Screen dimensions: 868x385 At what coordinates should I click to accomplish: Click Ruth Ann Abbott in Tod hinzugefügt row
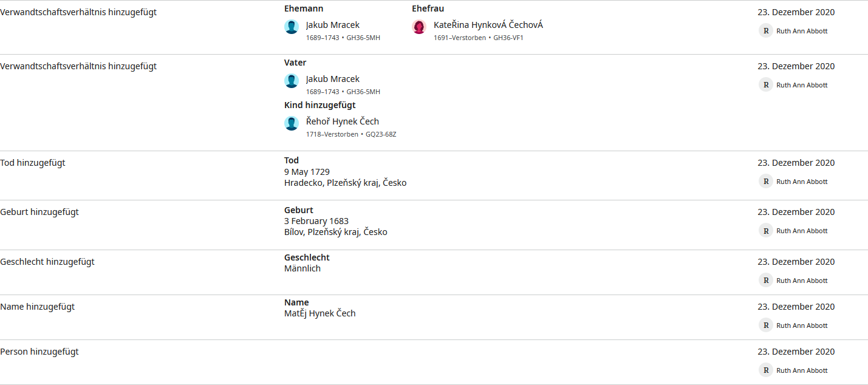tap(802, 182)
